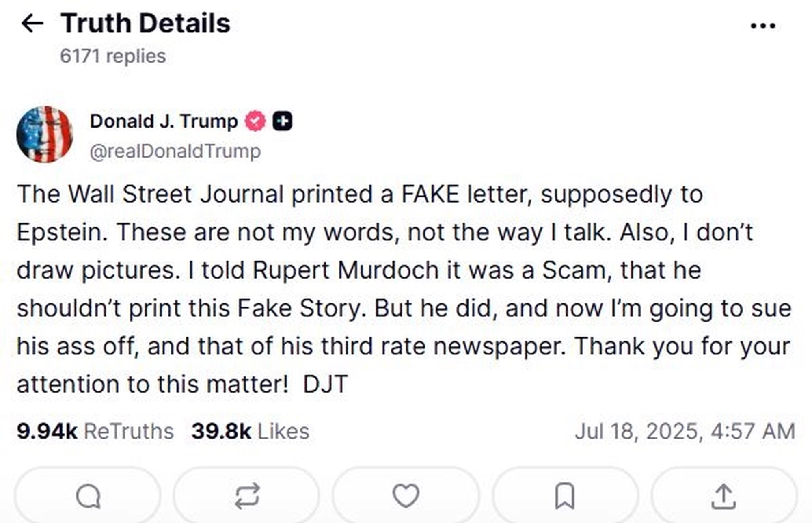Click the Jul 18, 2025 timestamp
The width and height of the screenshot is (812, 523).
(x=685, y=431)
